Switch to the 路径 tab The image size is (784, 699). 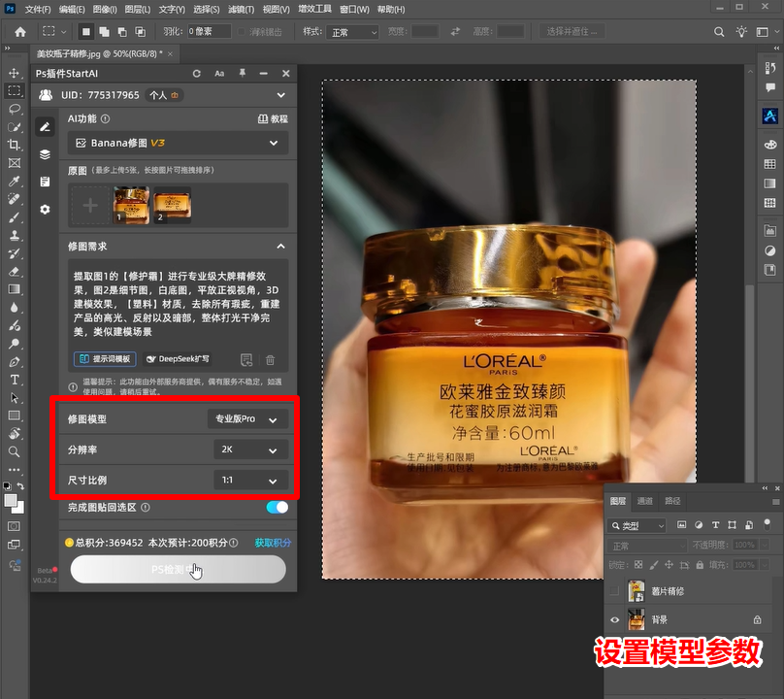click(x=672, y=501)
